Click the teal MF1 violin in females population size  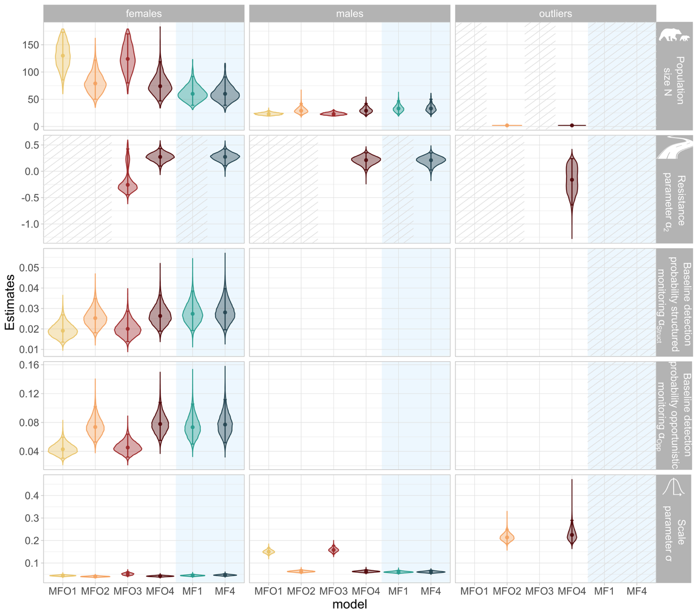[x=193, y=95]
